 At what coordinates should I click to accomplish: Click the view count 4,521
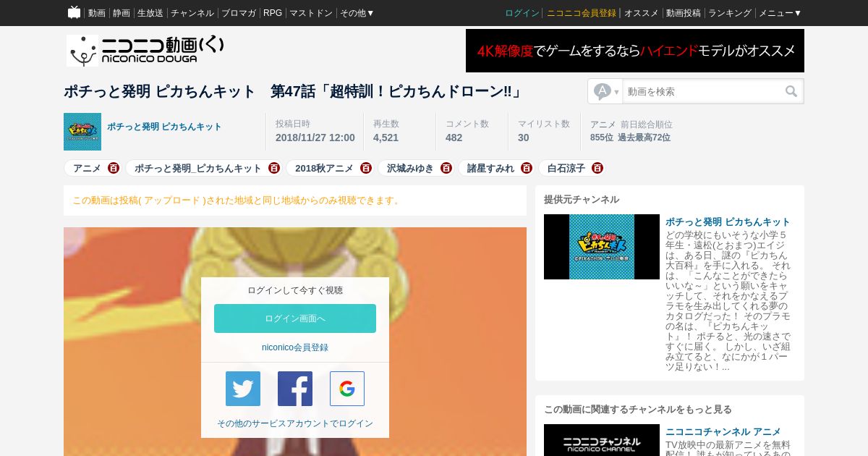[386, 138]
